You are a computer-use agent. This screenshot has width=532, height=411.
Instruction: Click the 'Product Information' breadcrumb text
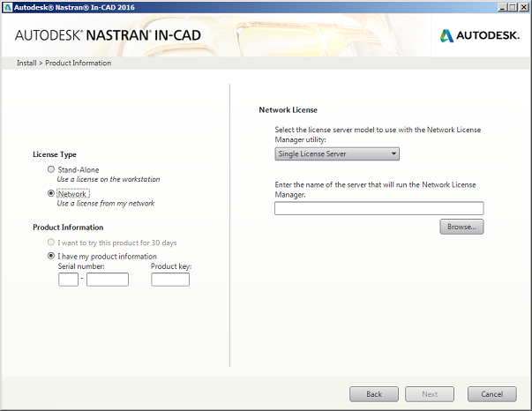[78, 64]
